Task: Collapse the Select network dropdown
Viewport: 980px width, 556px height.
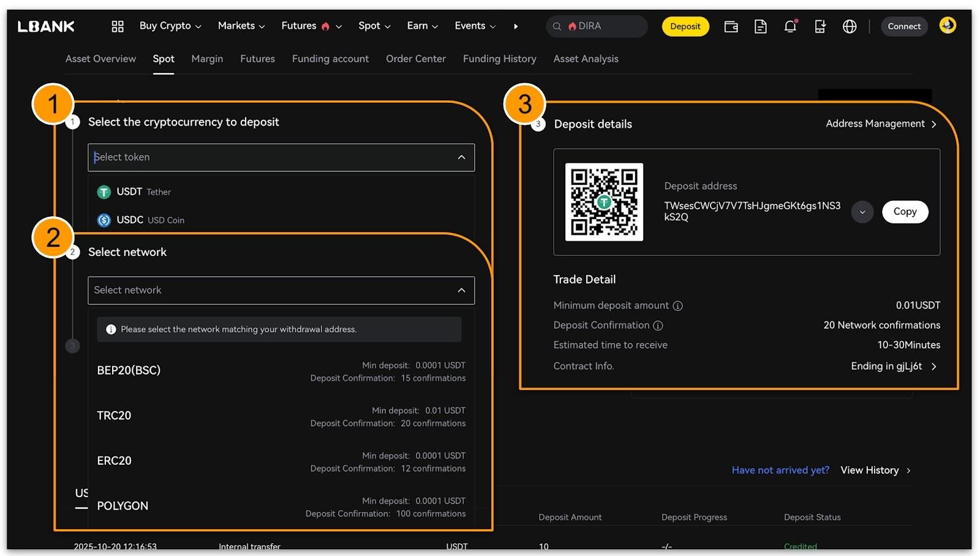Action: pos(461,290)
